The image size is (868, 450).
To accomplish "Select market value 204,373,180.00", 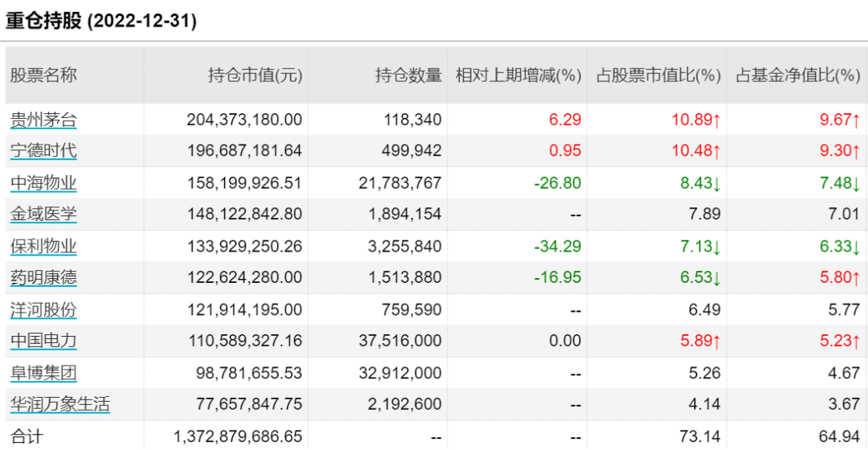I will tap(244, 120).
